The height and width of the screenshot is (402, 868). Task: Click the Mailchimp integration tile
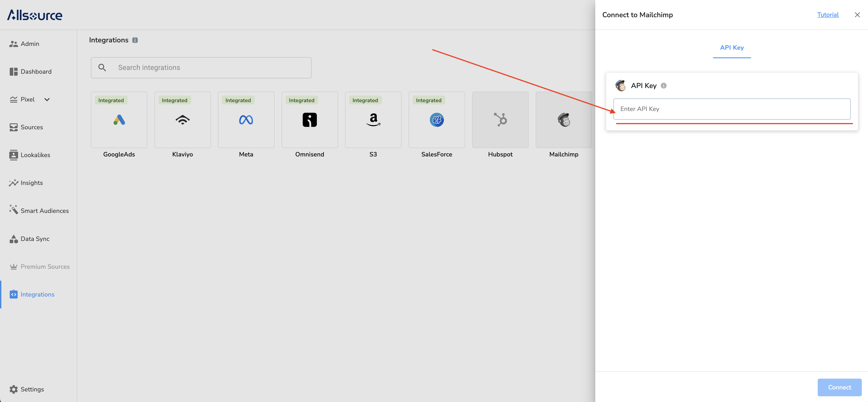click(563, 120)
